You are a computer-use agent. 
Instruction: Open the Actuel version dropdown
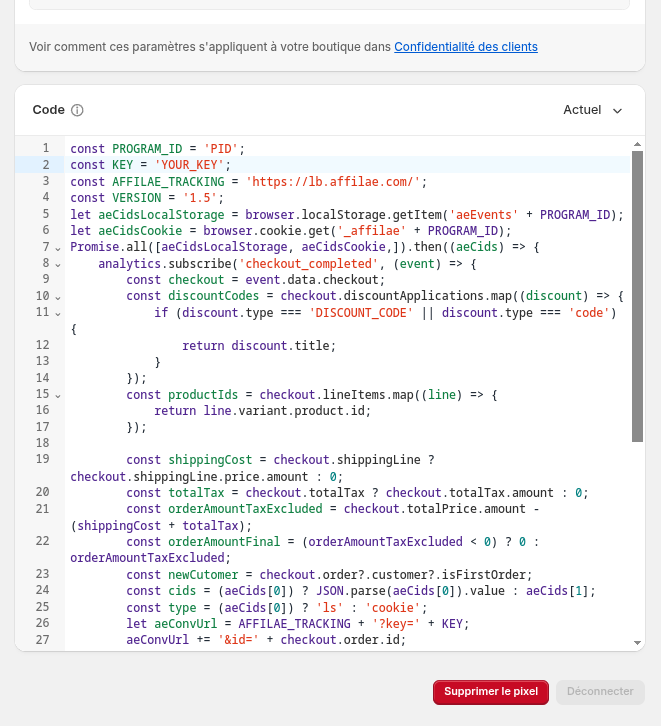coord(592,110)
